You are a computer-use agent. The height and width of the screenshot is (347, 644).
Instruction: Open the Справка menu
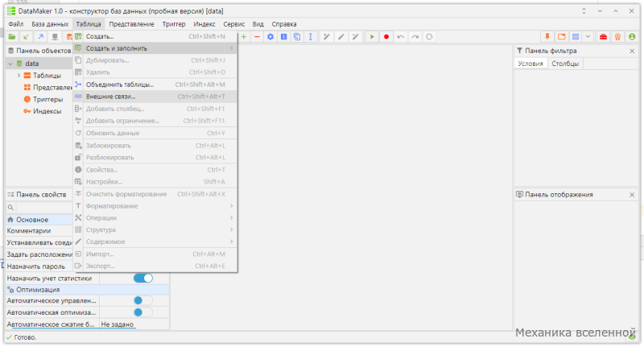[284, 24]
